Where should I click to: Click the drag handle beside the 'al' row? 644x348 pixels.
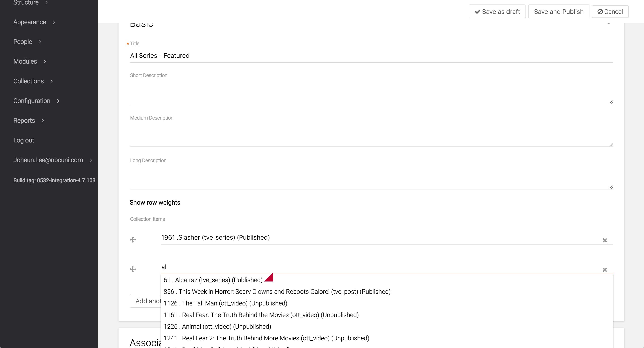coord(133,269)
